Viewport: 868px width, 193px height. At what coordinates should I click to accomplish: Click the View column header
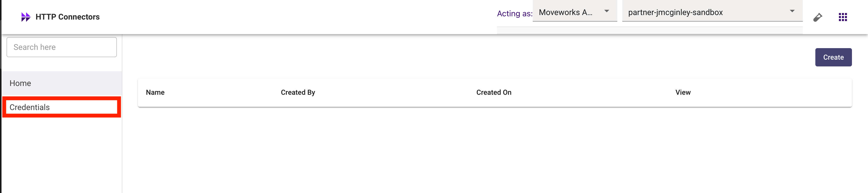coord(683,92)
